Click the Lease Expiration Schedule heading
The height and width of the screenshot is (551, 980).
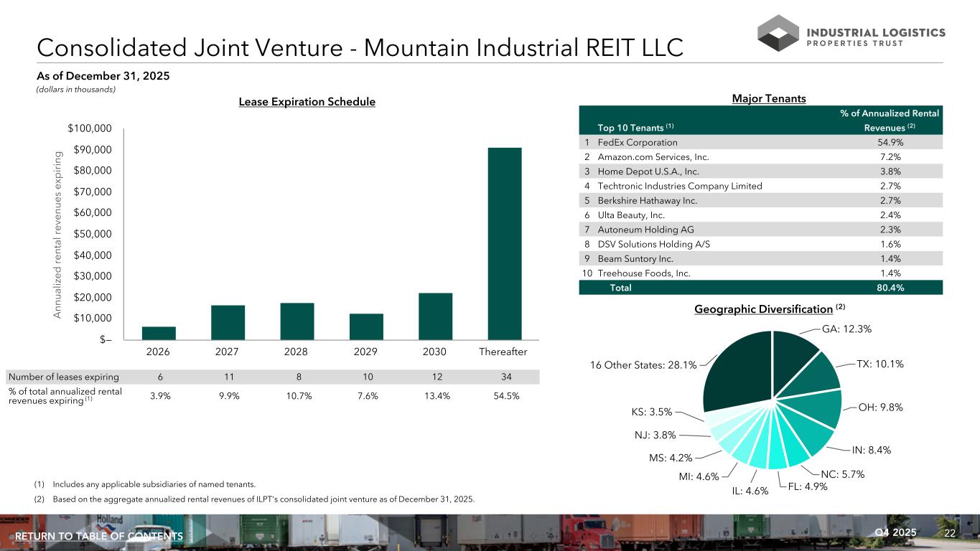307,102
